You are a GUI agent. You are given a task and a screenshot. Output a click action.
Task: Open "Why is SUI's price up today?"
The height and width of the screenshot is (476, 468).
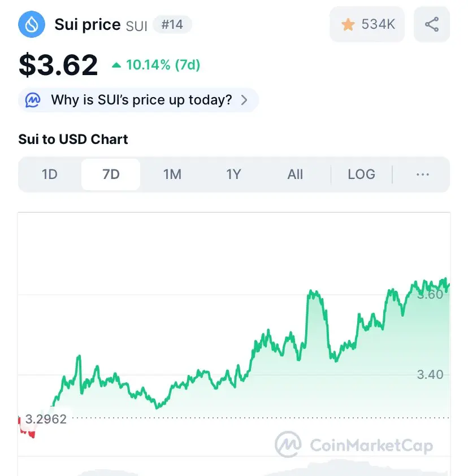(141, 101)
